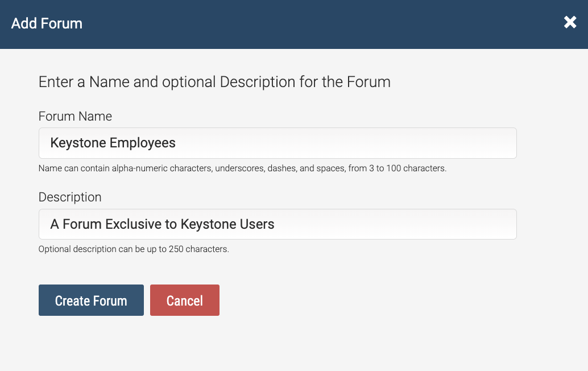Image resolution: width=588 pixels, height=371 pixels.
Task: Click the 'Forum Name' label
Action: click(76, 116)
